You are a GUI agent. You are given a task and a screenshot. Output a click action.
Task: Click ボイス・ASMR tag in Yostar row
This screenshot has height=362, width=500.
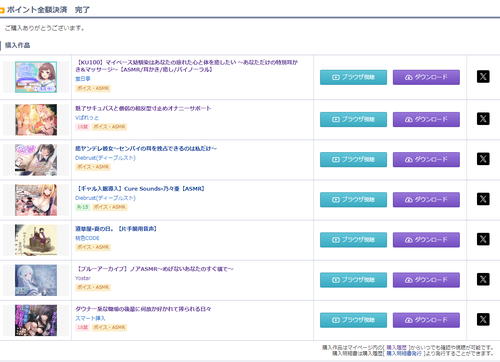coord(93,287)
